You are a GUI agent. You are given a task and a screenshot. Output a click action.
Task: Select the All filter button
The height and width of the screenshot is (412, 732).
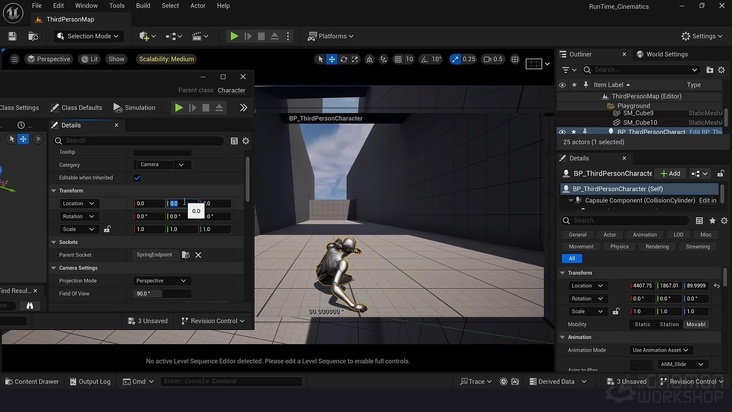[572, 258]
